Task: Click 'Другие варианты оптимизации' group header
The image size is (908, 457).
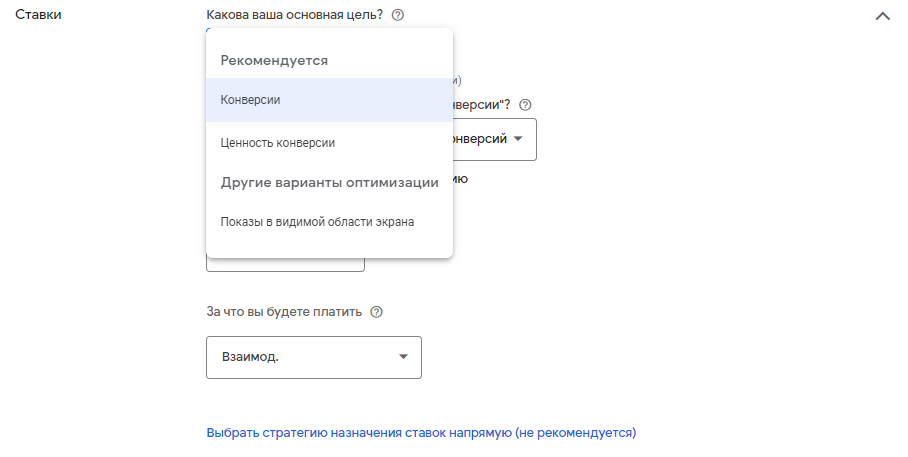Action: pyautogui.click(x=329, y=183)
